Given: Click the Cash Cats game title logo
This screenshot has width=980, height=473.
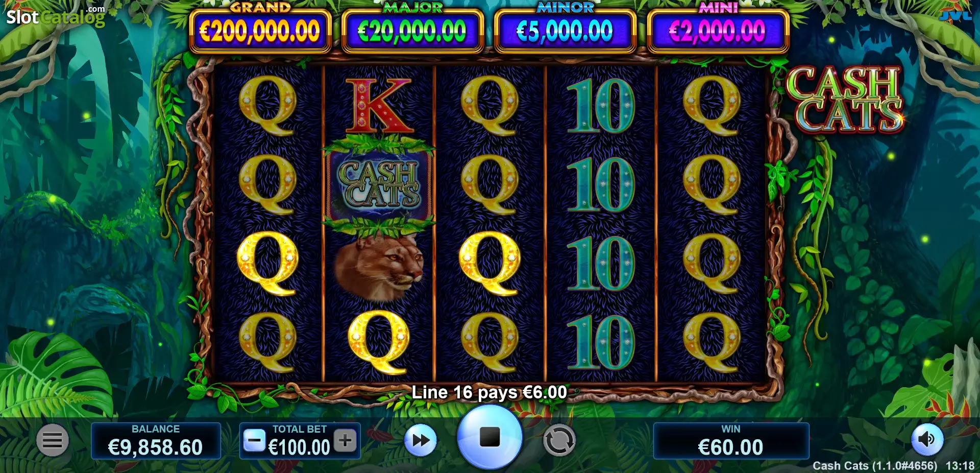Looking at the screenshot, I should pos(846,100).
